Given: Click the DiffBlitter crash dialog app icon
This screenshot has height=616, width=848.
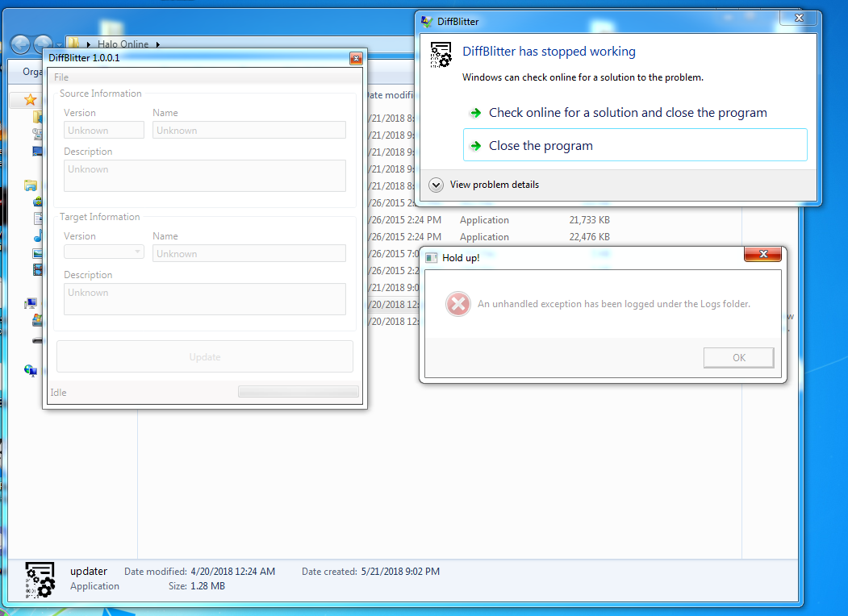Looking at the screenshot, I should point(441,55).
